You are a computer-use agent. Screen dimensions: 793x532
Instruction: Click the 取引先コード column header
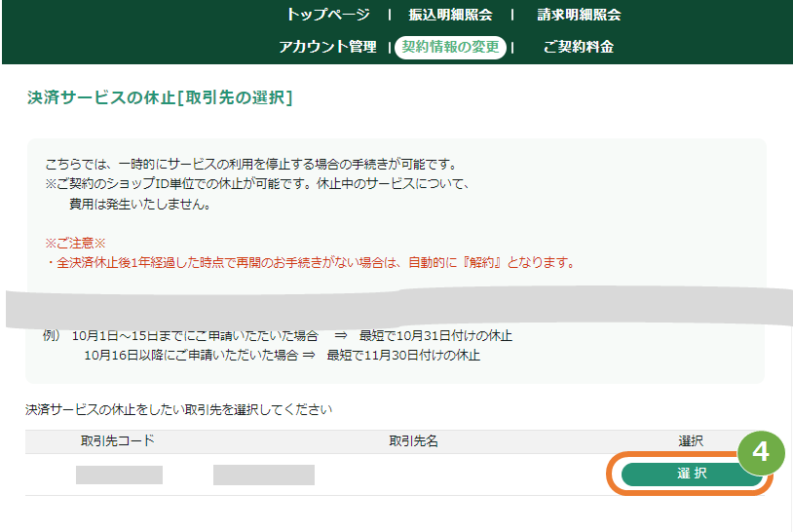coord(117,441)
